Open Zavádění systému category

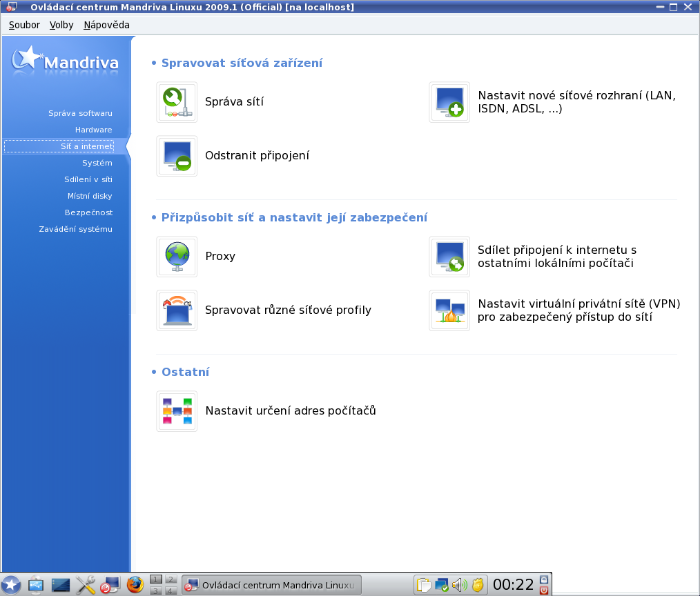[x=75, y=229]
